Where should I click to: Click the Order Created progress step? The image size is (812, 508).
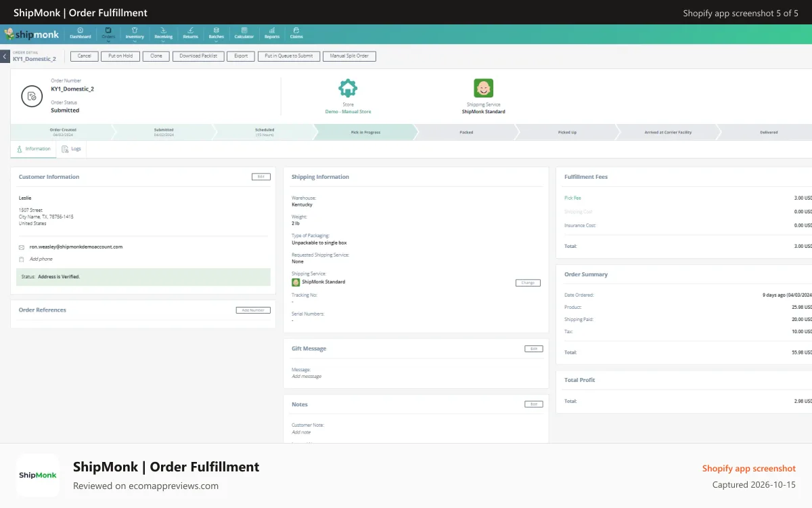point(63,132)
